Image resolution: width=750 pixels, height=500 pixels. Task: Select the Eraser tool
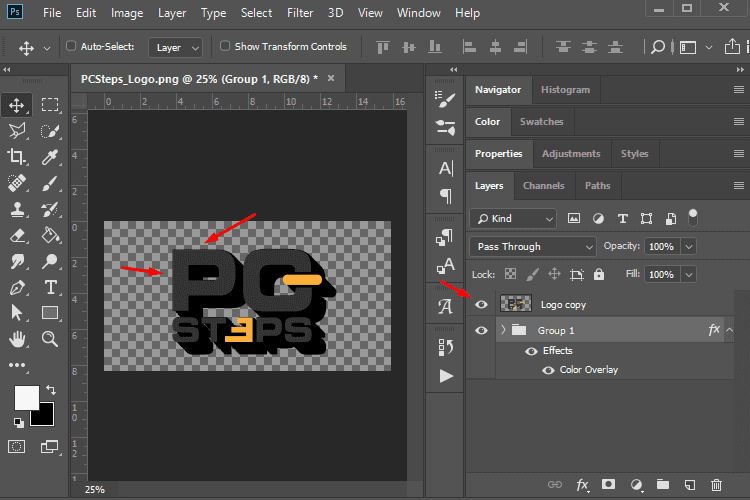click(17, 235)
